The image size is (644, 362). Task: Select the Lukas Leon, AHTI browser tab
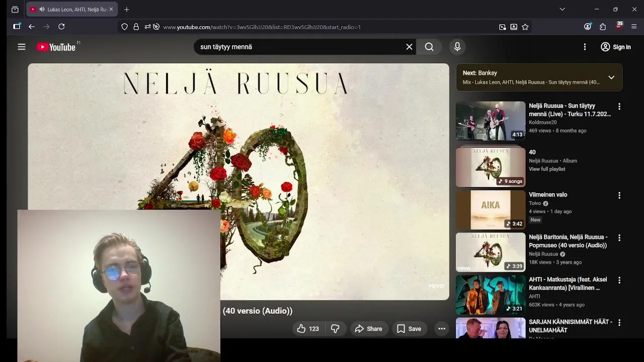pos(72,9)
